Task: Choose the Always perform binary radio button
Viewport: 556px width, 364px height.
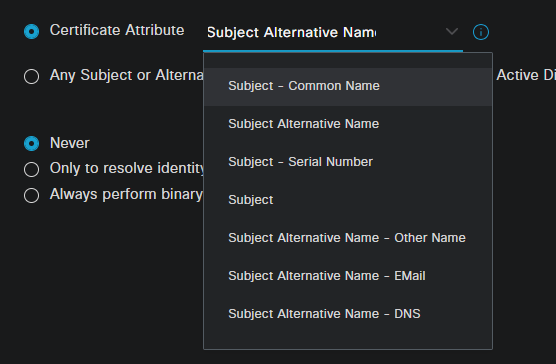Action: click(x=32, y=195)
